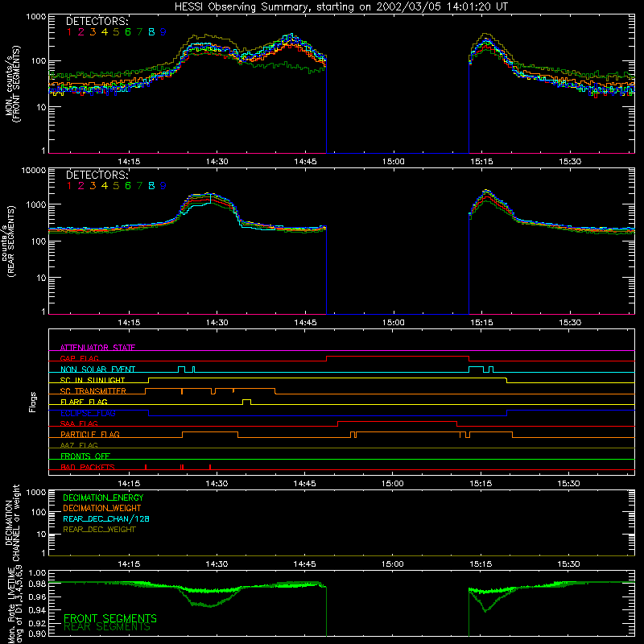Viewport: 644px width, 644px height.
Task: Click the REAR_DEC_WEIGHT legend entry
Action: pos(99,530)
